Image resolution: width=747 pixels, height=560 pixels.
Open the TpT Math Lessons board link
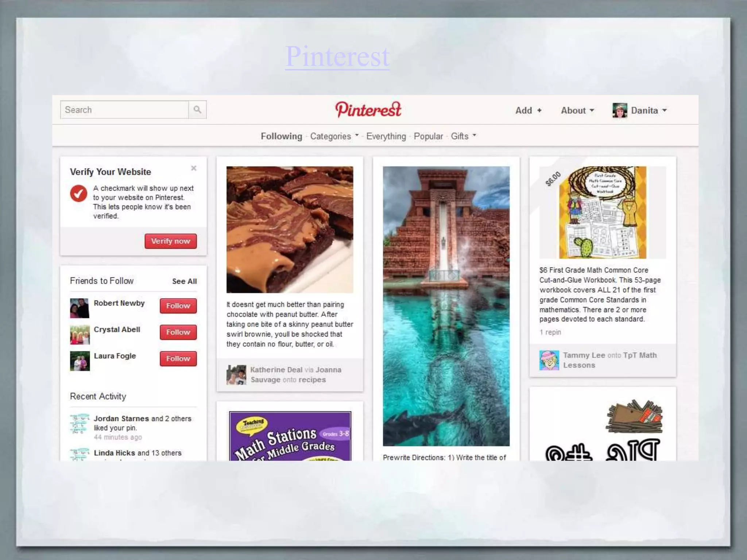coord(610,360)
